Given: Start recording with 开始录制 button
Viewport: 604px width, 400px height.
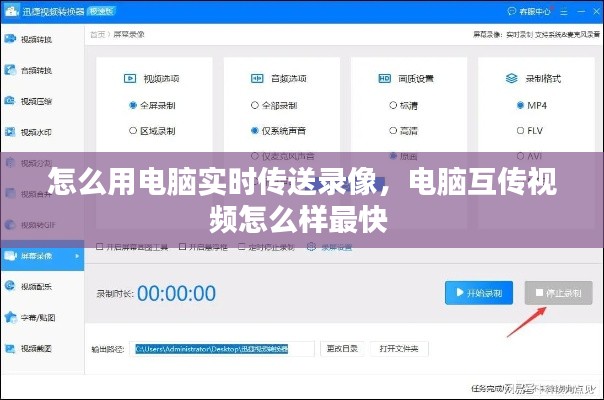Looking at the screenshot, I should point(479,293).
